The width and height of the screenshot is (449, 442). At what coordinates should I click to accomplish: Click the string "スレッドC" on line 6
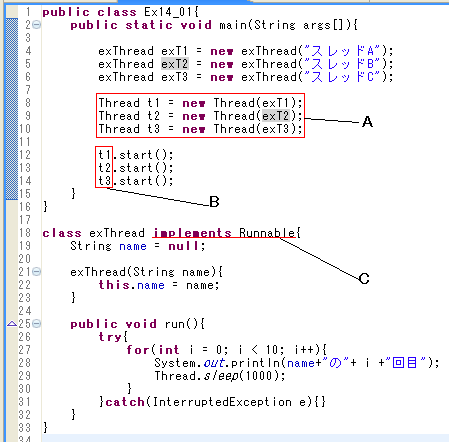pyautogui.click(x=342, y=77)
